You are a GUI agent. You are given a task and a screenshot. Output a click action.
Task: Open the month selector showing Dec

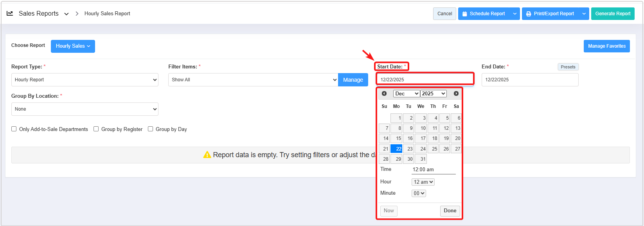tap(407, 93)
